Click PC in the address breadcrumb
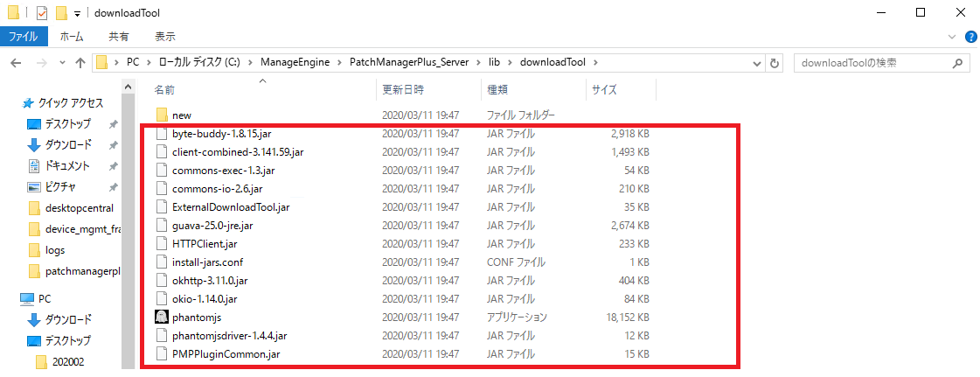 [x=133, y=63]
